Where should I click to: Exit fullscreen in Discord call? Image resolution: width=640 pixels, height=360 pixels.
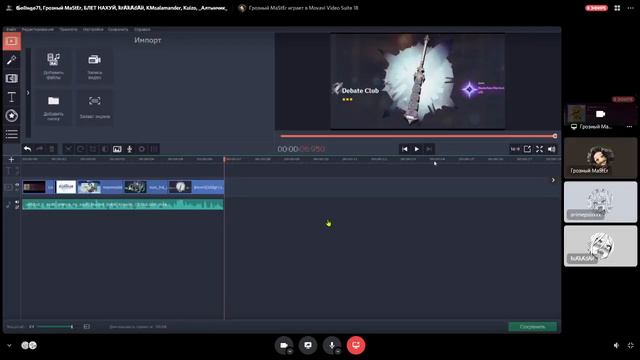tap(631, 345)
